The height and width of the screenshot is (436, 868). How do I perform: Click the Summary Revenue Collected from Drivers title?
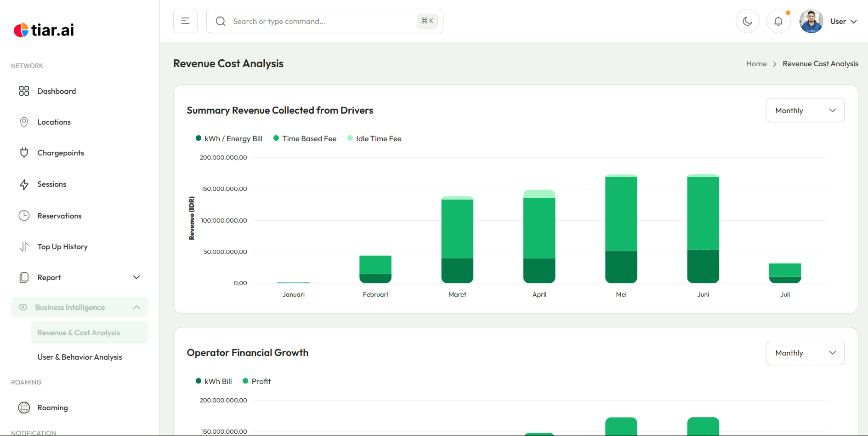pos(280,110)
